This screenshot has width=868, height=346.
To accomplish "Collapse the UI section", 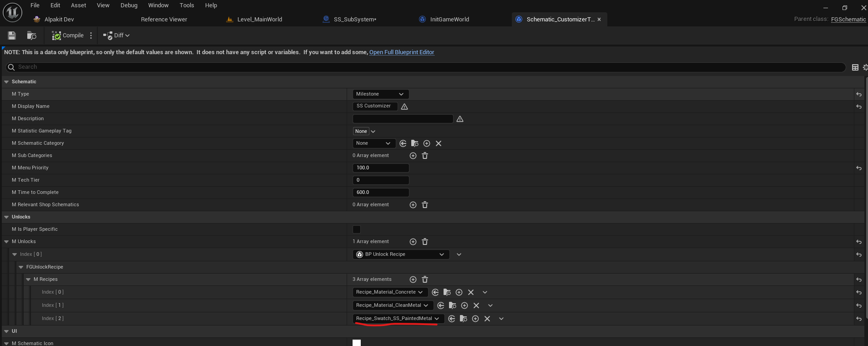I will click(6, 331).
